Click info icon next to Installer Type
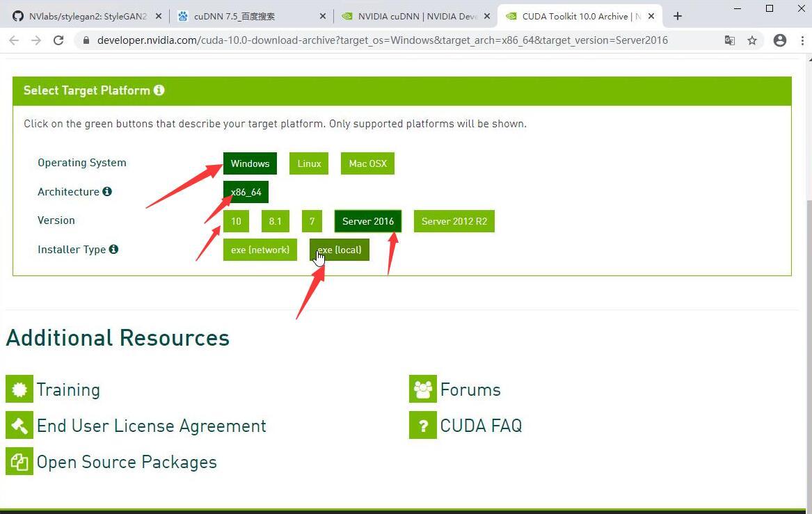Viewport: 812px width, 514px height. tap(114, 249)
